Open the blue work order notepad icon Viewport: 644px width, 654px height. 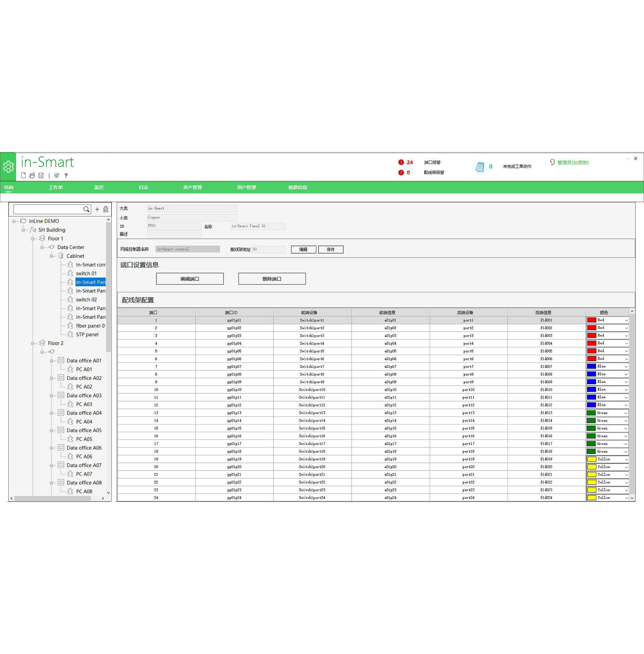[479, 167]
